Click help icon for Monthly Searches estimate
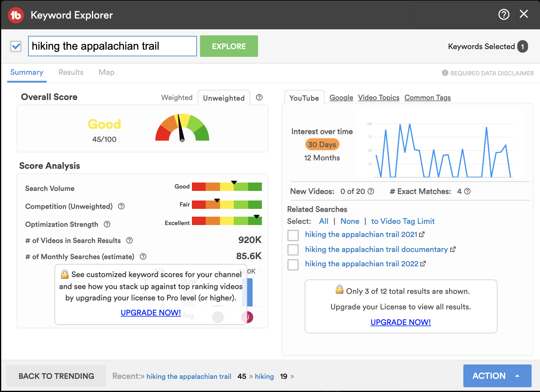540x392 pixels. [x=143, y=257]
